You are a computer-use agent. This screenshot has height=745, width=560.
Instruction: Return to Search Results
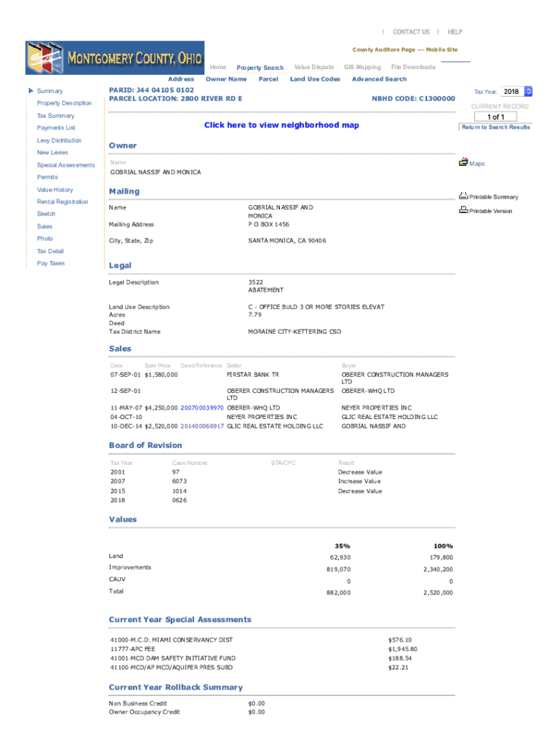495,127
